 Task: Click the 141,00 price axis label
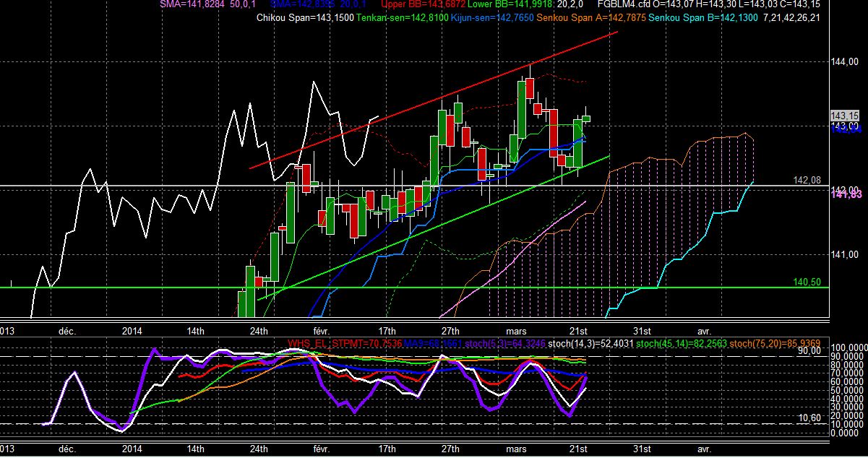coord(843,254)
